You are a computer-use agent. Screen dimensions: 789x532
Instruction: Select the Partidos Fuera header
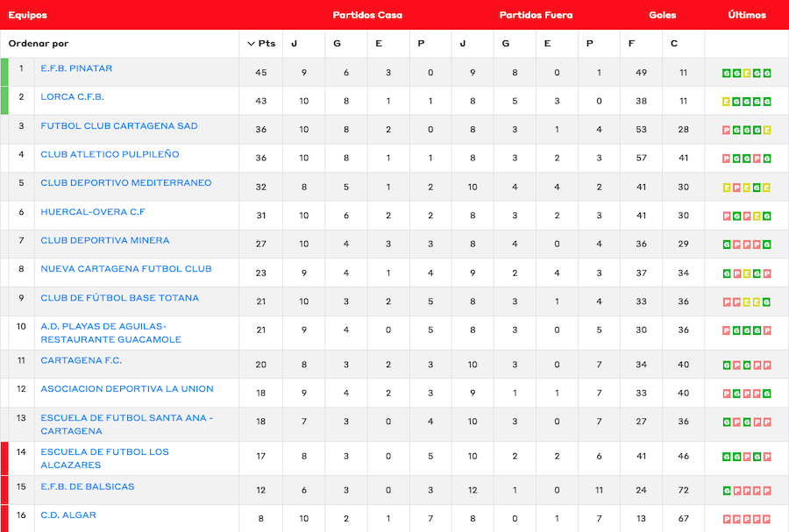click(536, 15)
